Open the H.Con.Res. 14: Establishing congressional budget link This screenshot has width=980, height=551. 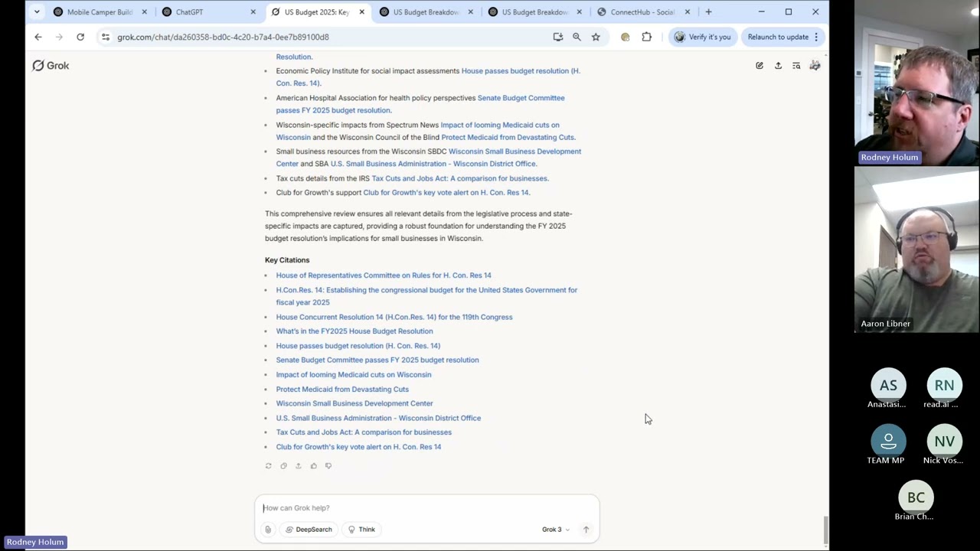tap(426, 296)
